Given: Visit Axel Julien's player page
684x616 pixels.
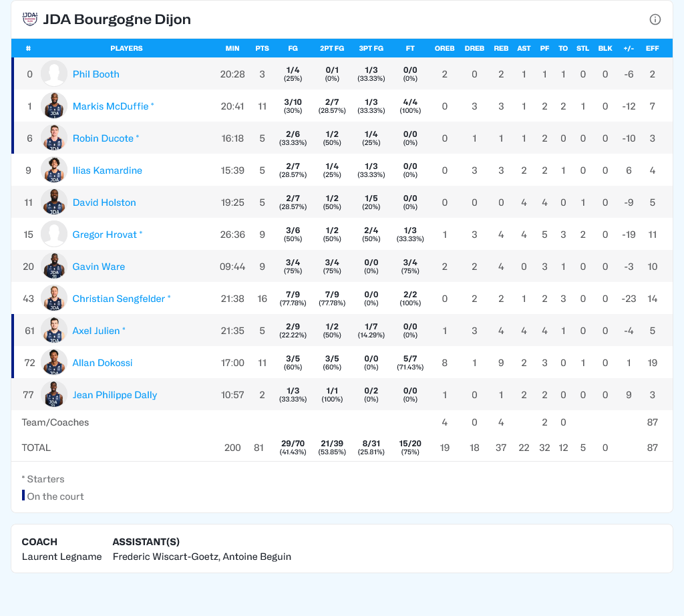Looking at the screenshot, I should point(96,331).
